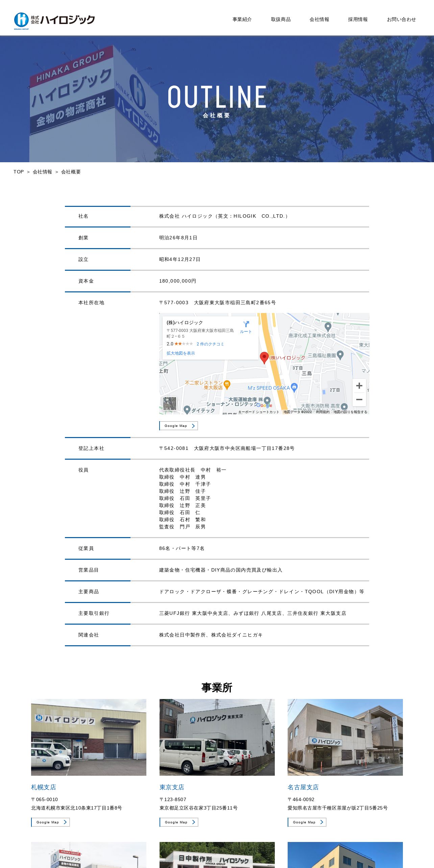
Task: Open Google Map for 札幌支店
Action: tap(50, 822)
